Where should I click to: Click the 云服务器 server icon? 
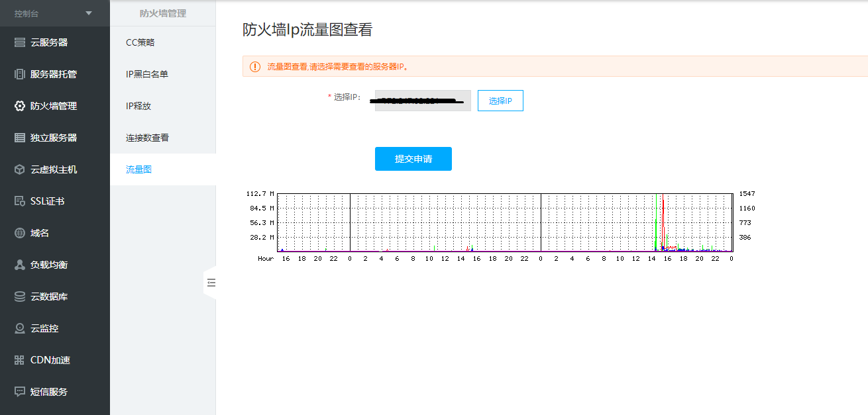(20, 42)
